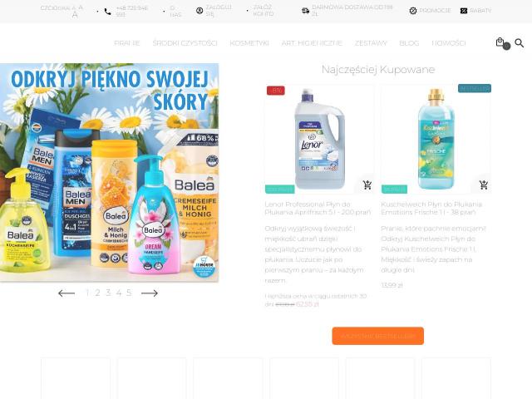Click the Zaloguj się user icon

click(x=199, y=11)
